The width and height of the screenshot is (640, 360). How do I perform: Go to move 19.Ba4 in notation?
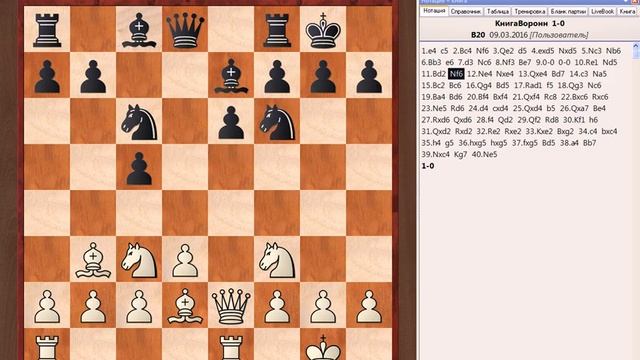tap(433, 97)
